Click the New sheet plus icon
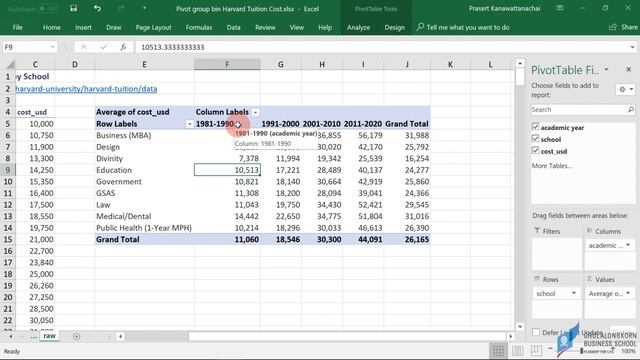Viewport: 640px width, 360px height. pyautogui.click(x=76, y=336)
